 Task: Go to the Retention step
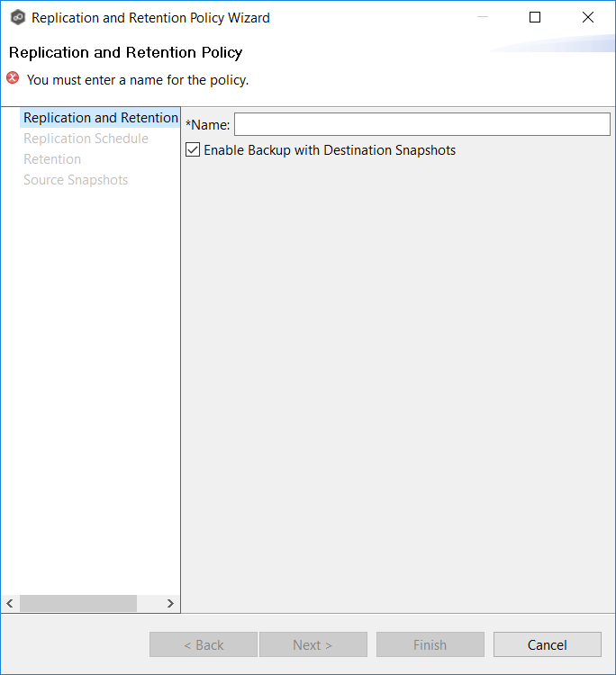click(x=52, y=159)
